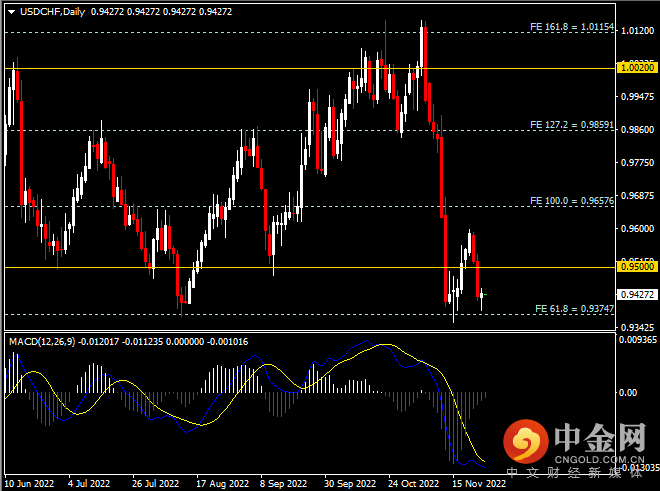Click the current price 0.94272 marker

636,295
